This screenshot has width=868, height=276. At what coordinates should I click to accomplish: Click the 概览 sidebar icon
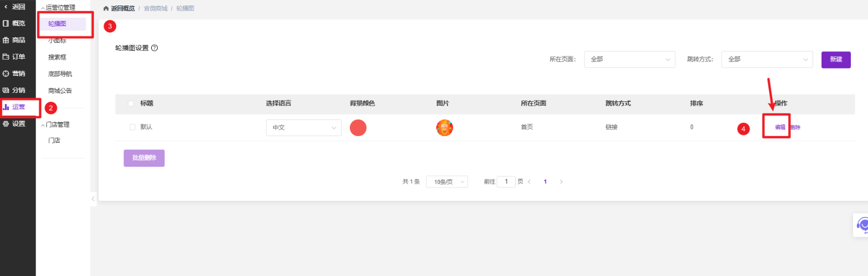6,23
